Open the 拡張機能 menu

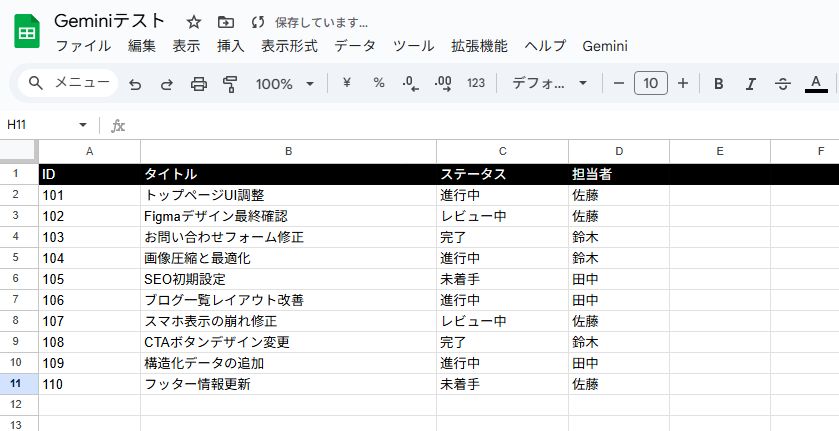pos(479,46)
